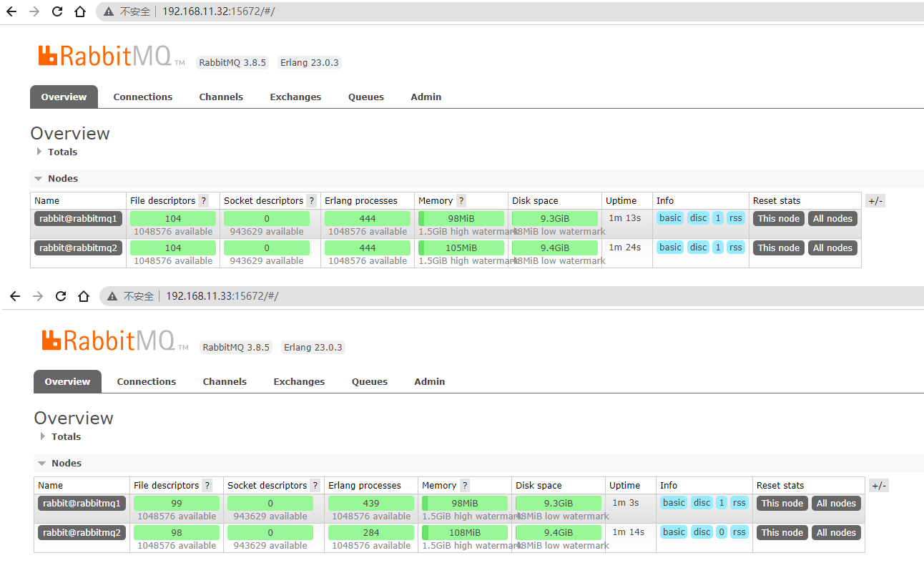Open the Connections tab on the 192.168.11.33 page

click(147, 382)
